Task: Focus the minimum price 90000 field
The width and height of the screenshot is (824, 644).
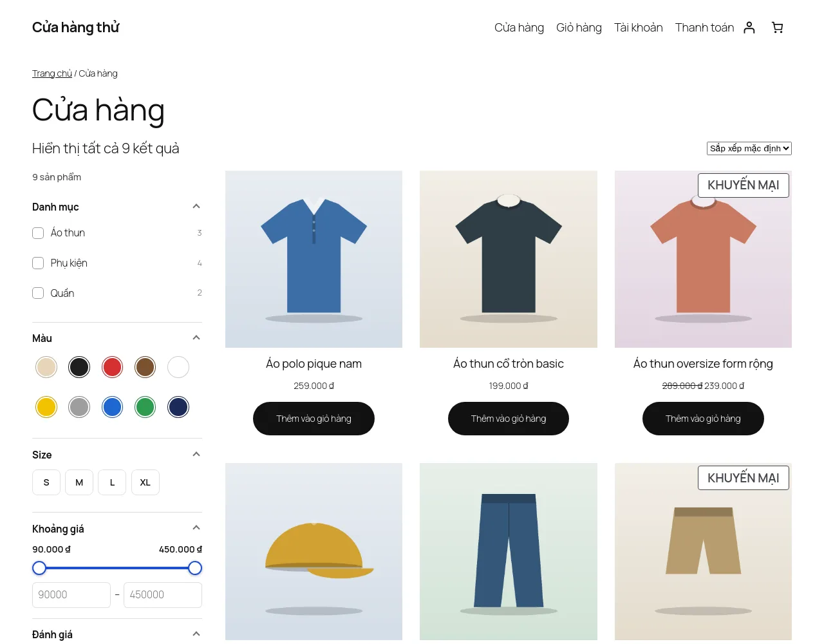Action: point(71,595)
